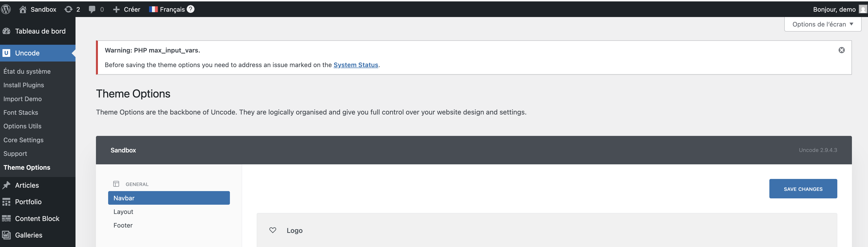Expand Options de l'écran dropdown
This screenshot has width=868, height=247.
(x=822, y=24)
